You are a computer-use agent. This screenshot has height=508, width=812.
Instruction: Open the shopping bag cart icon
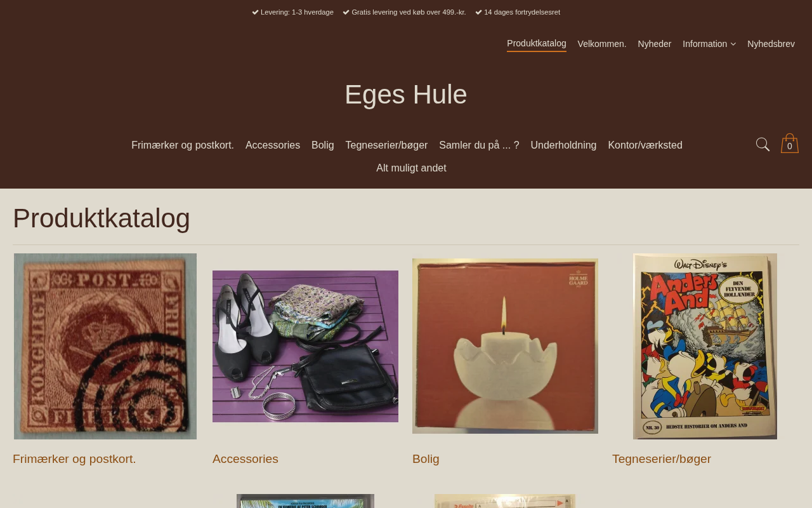(790, 144)
